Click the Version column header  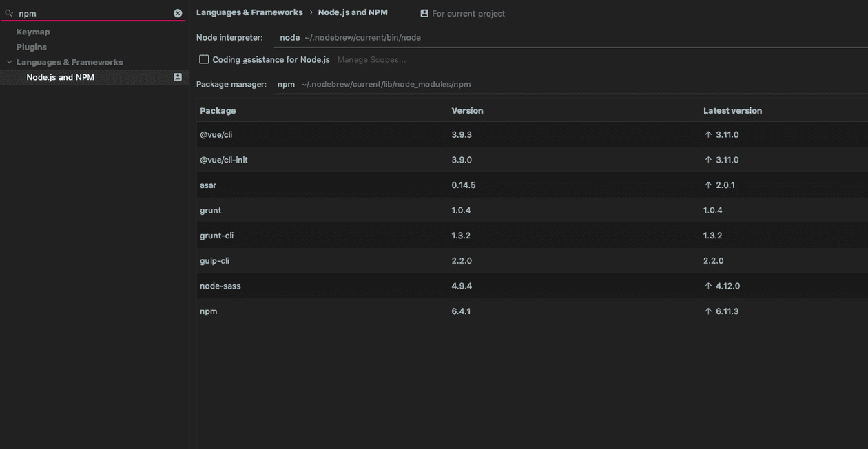pyautogui.click(x=467, y=110)
